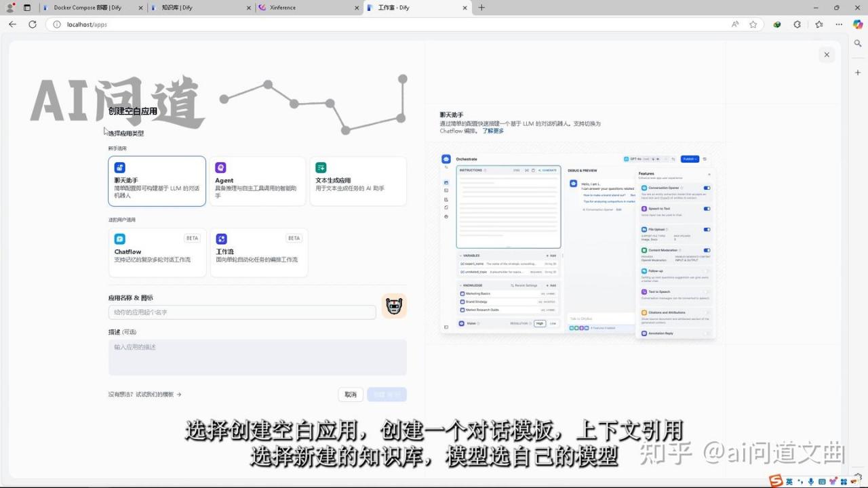The image size is (868, 488).
Task: Click BETA badge on 工作流 card
Action: 294,238
